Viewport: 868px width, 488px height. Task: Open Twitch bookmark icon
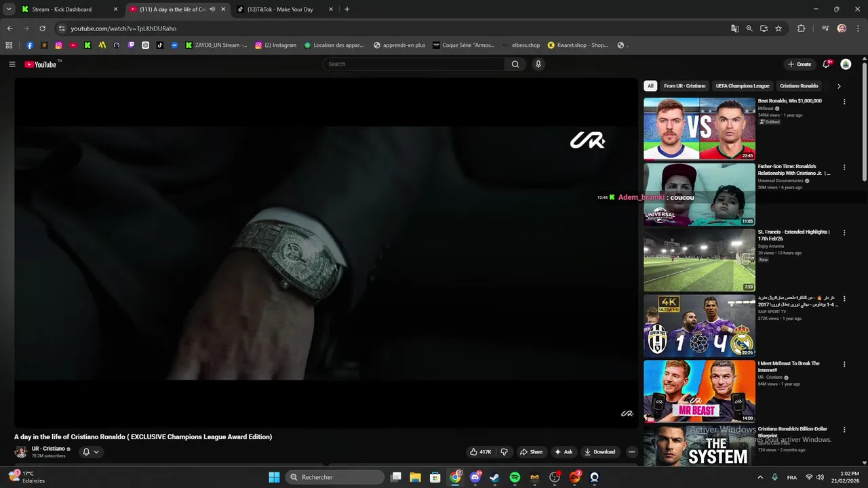[131, 45]
